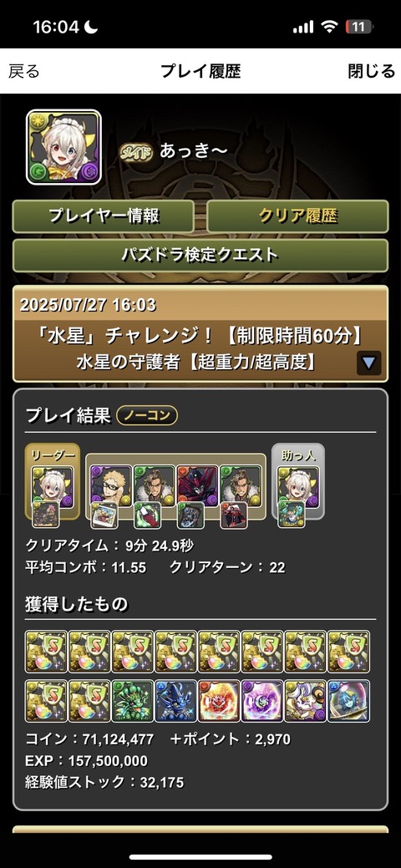Select the blond glasses team member icon
This screenshot has width=401, height=868.
pos(111,485)
